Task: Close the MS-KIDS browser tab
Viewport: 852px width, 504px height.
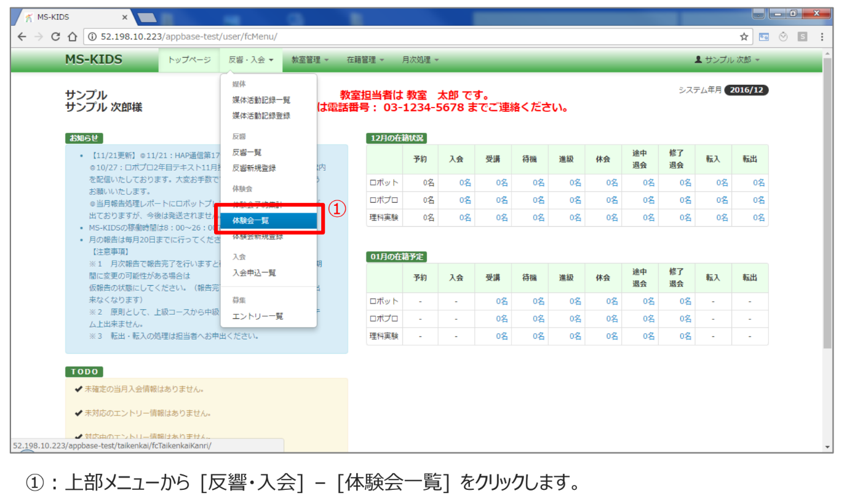Action: click(x=125, y=17)
